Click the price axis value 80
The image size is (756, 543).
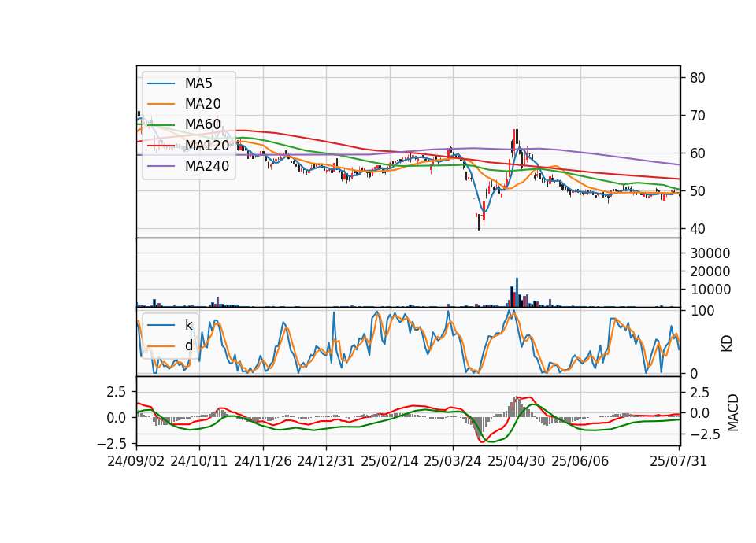pyautogui.click(x=697, y=78)
